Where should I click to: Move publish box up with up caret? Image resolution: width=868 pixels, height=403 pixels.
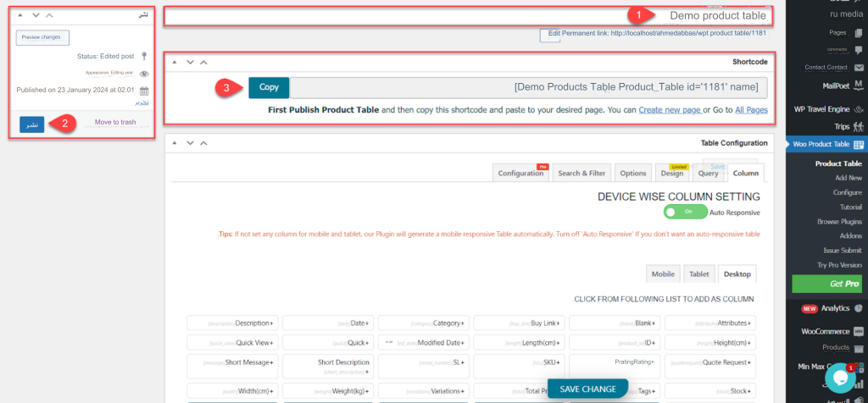coord(49,15)
